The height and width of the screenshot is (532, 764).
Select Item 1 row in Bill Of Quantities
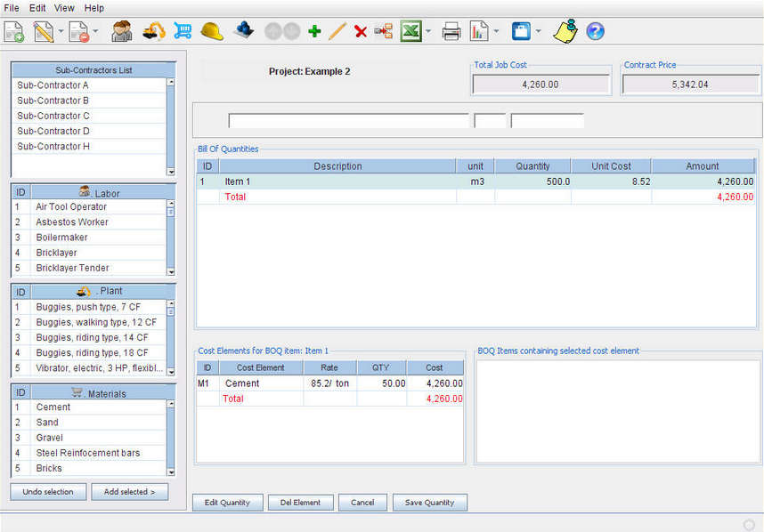[476, 181]
